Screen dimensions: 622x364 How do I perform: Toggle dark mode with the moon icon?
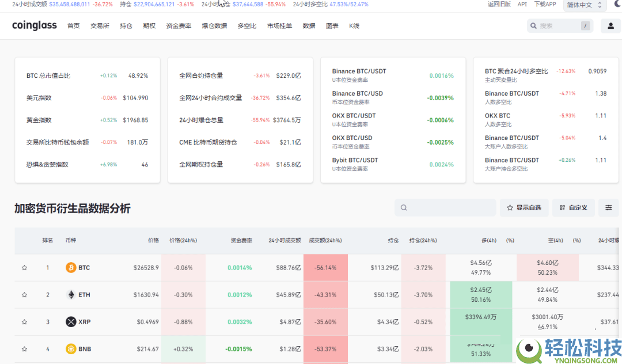[617, 5]
